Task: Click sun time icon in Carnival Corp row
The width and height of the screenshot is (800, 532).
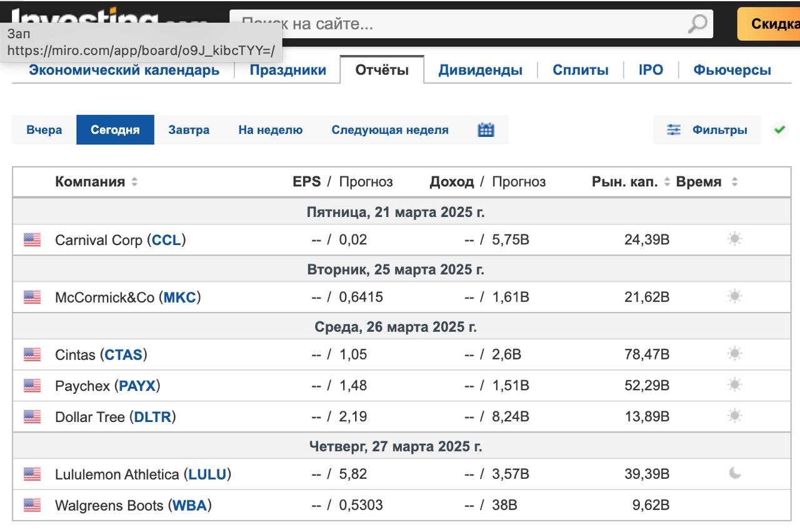Action: [735, 239]
